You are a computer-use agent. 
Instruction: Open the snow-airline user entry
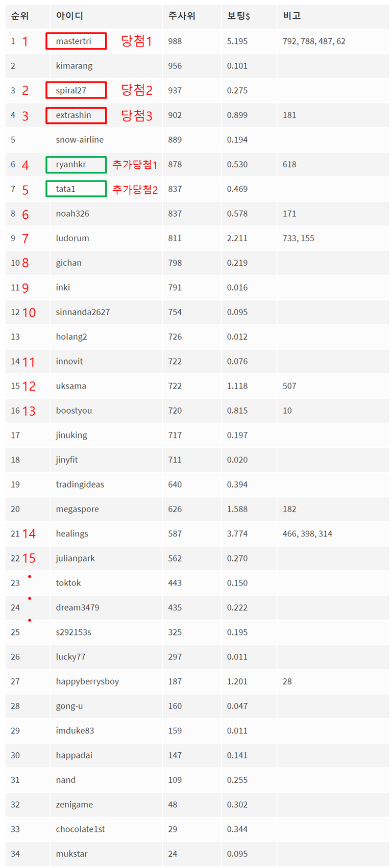click(80, 140)
